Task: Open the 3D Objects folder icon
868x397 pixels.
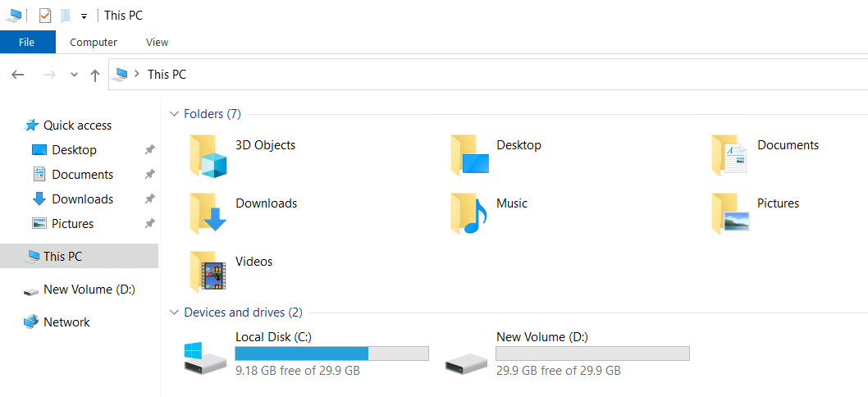Action: tap(208, 156)
